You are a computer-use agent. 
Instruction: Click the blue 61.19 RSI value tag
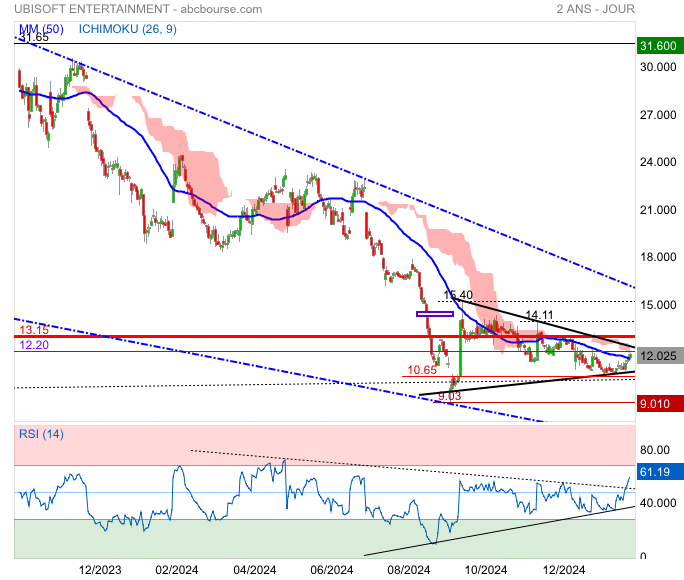tap(660, 472)
